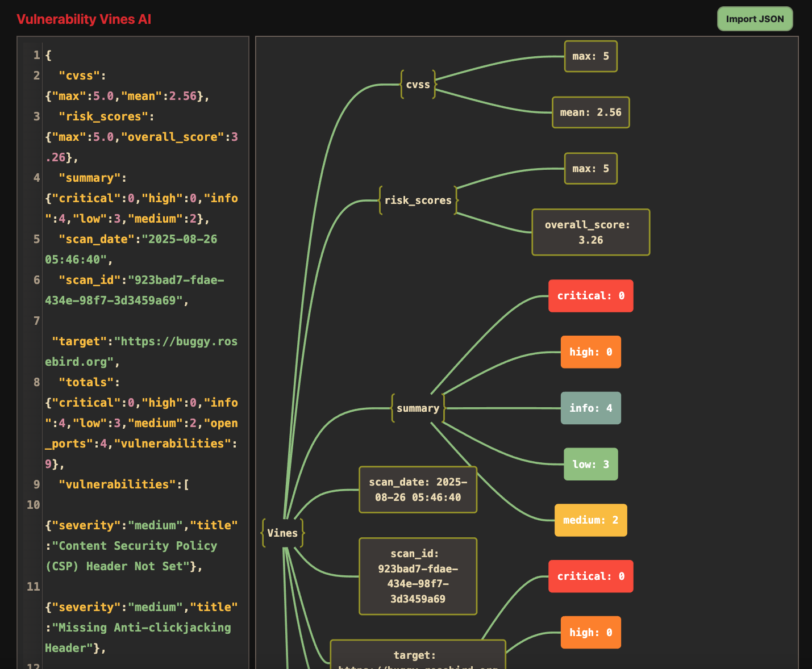Select the Vines root node
The width and height of the screenshot is (812, 669).
click(282, 533)
